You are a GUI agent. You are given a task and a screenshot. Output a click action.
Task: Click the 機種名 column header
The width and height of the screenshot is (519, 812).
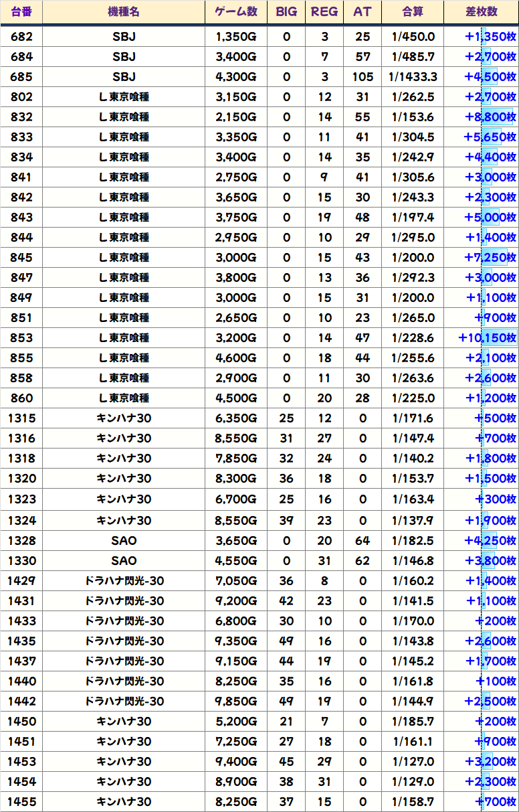[x=124, y=12]
